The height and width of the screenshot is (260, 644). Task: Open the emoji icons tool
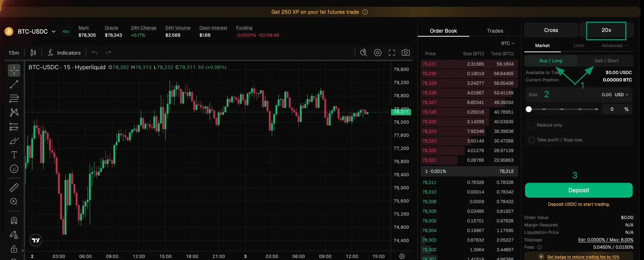14,169
